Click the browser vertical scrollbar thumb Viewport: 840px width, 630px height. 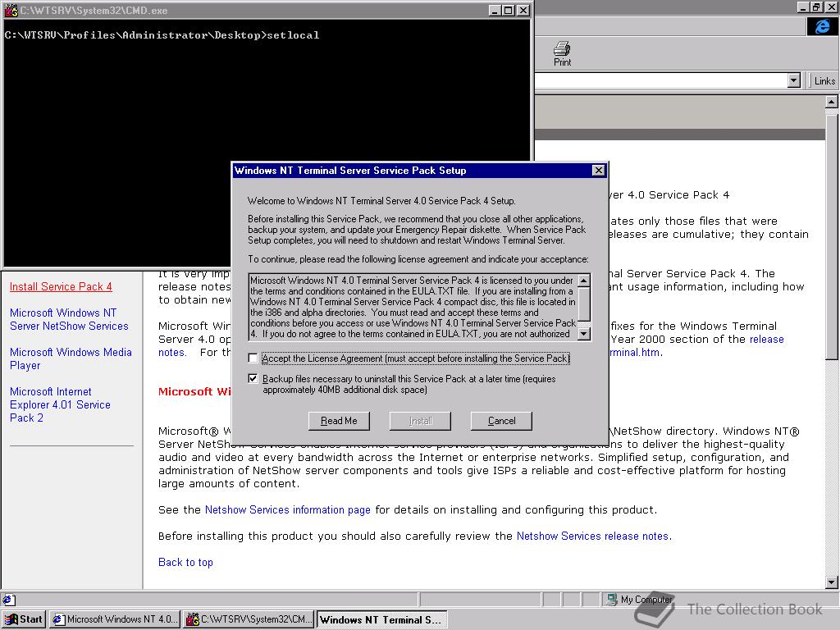(831, 235)
